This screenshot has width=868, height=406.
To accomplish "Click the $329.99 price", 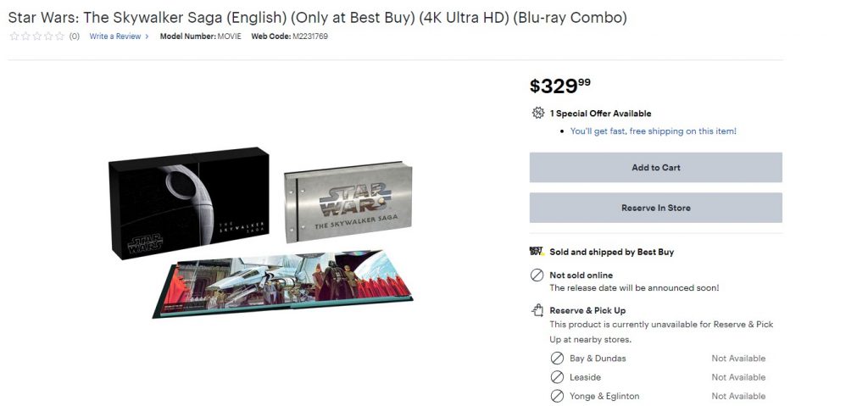I will point(560,86).
